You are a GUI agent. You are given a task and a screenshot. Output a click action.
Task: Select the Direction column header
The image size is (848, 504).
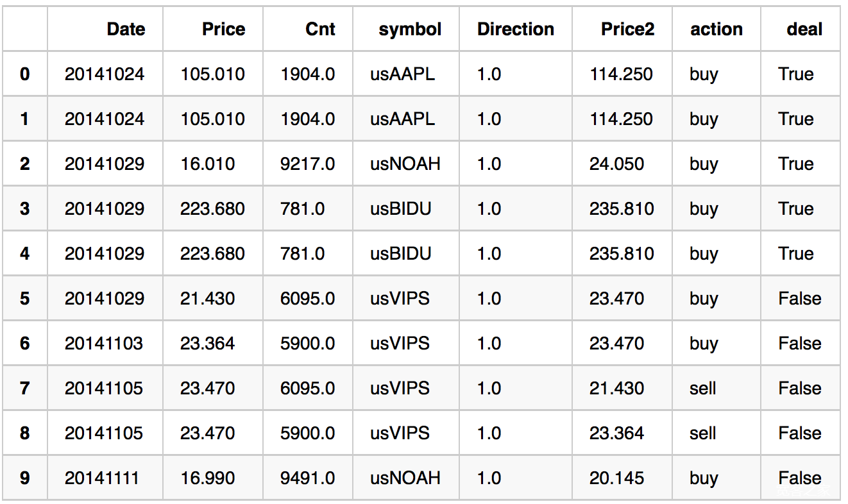[x=516, y=29]
